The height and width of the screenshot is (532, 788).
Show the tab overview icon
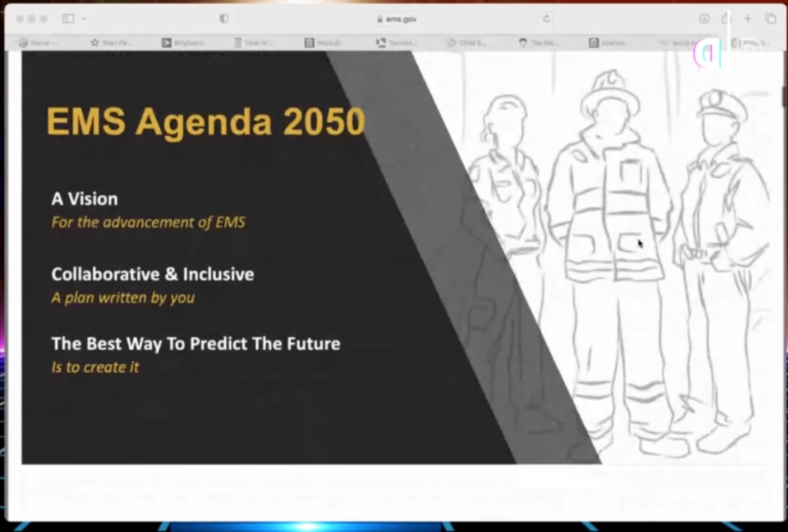click(770, 19)
